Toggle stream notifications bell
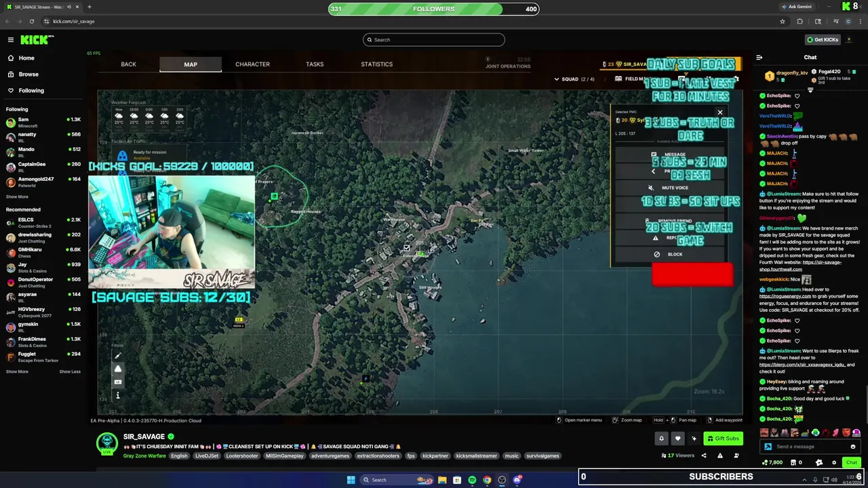The image size is (868, 488). pos(662,439)
